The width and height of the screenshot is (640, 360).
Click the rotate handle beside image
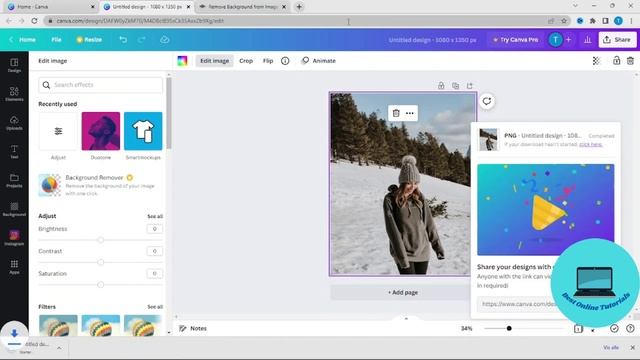click(487, 101)
